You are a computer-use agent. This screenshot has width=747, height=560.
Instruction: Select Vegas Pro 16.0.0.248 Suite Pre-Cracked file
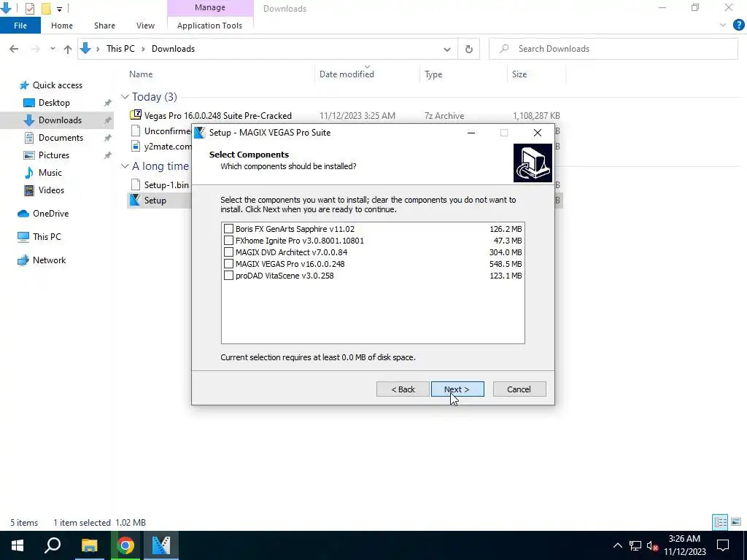[217, 116]
